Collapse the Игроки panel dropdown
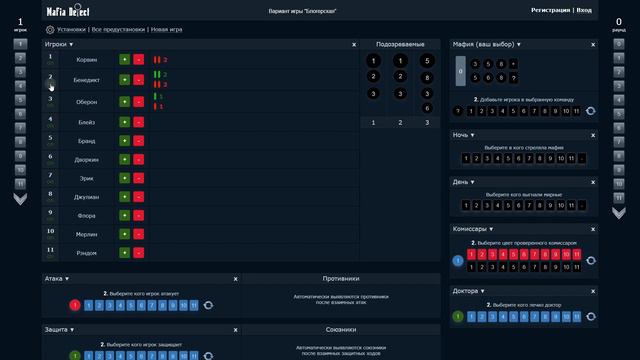This screenshot has width=640, height=360. point(71,44)
